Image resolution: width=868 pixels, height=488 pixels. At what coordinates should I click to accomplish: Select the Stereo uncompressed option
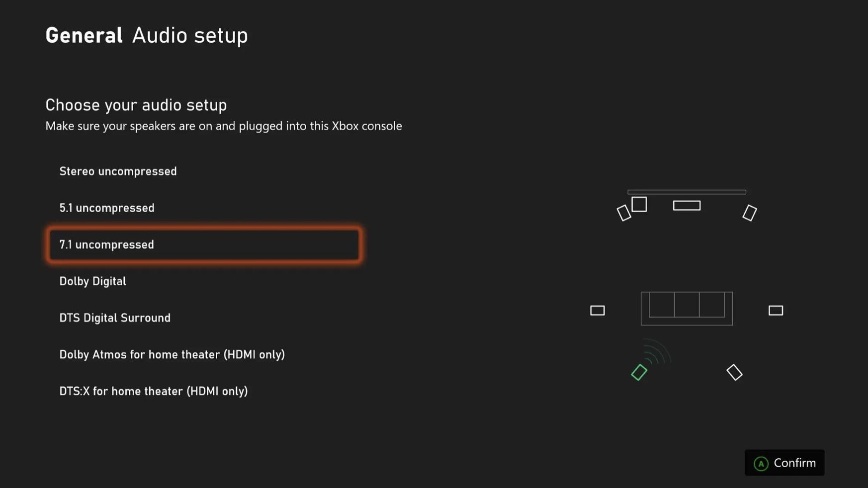[118, 171]
